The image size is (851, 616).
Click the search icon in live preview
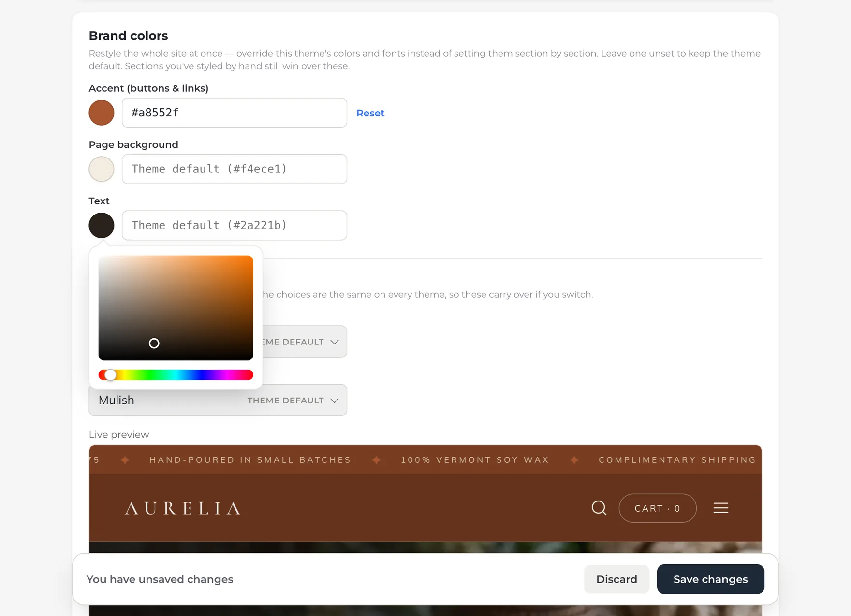[599, 508]
